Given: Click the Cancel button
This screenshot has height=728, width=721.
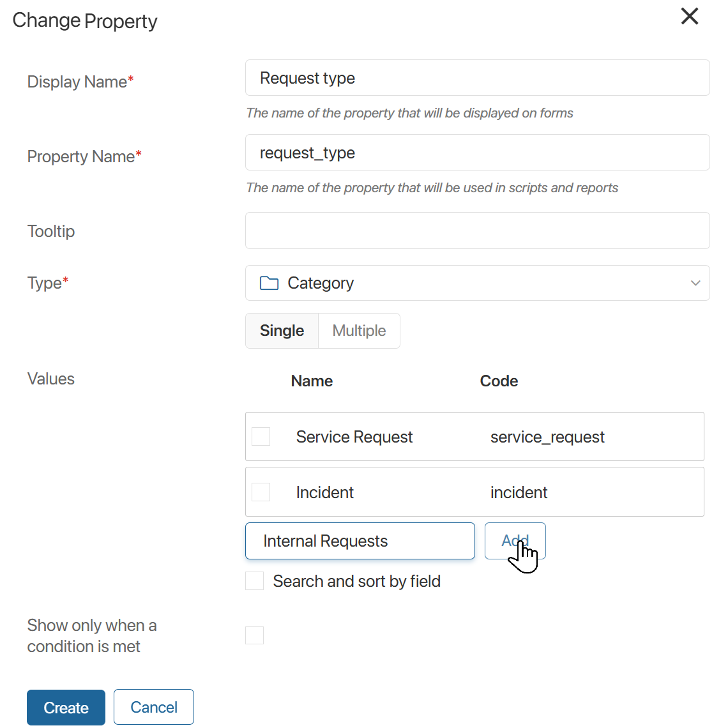Looking at the screenshot, I should [x=154, y=707].
